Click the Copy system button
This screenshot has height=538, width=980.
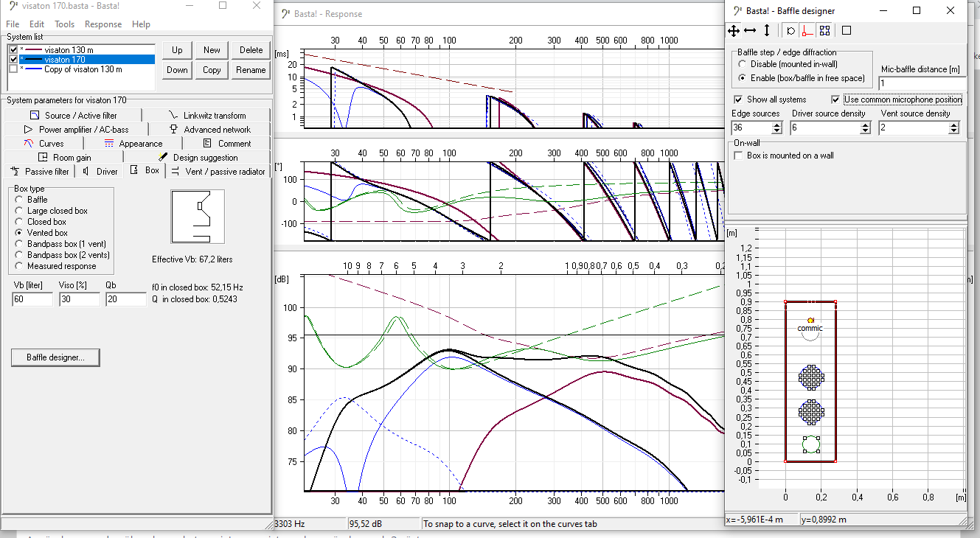212,70
